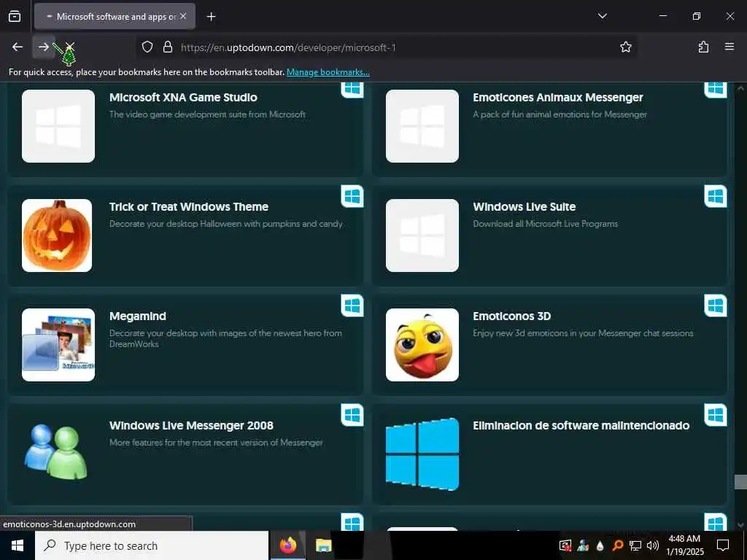Open the Emoticonos 3D title
747x560 pixels.
pyautogui.click(x=511, y=316)
